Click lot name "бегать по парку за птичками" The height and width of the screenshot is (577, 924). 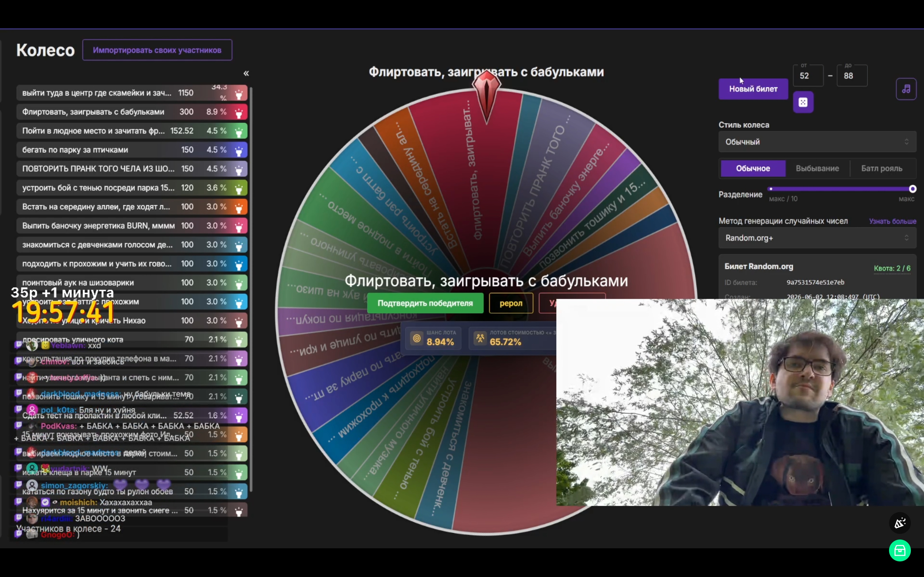(x=75, y=150)
